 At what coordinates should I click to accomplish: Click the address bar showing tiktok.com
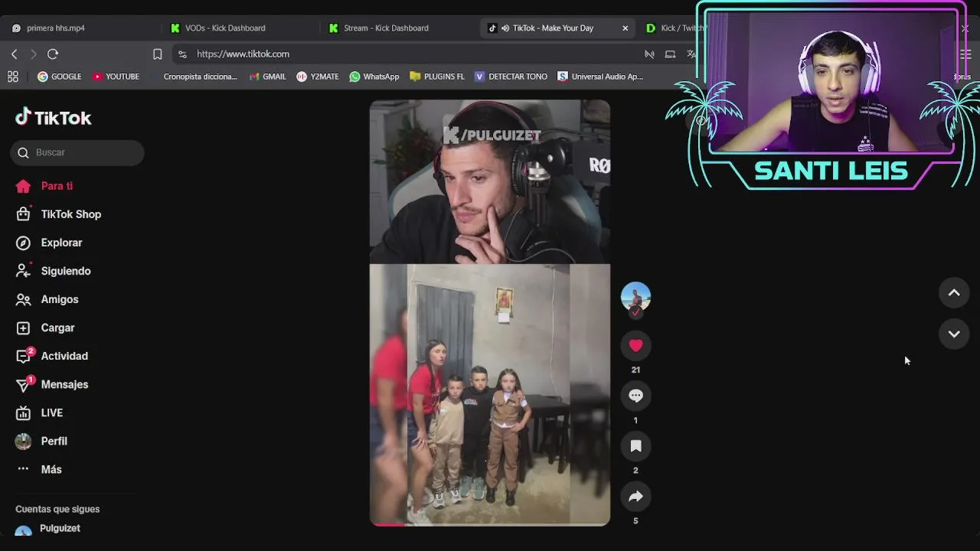click(243, 54)
